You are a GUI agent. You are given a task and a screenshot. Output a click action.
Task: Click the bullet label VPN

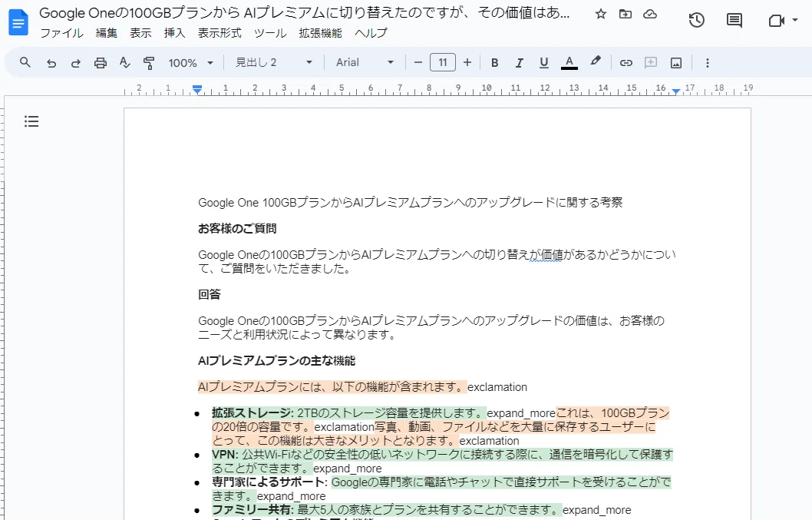click(x=223, y=455)
